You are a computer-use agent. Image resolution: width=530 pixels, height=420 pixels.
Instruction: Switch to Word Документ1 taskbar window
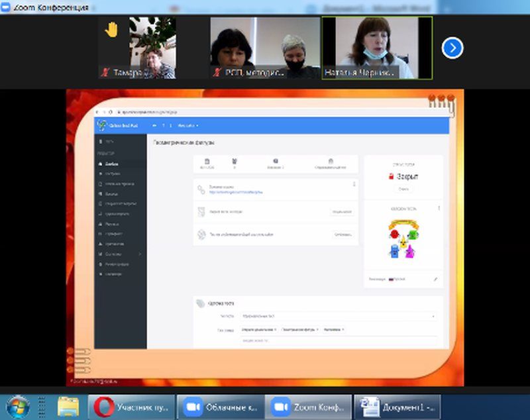397,407
